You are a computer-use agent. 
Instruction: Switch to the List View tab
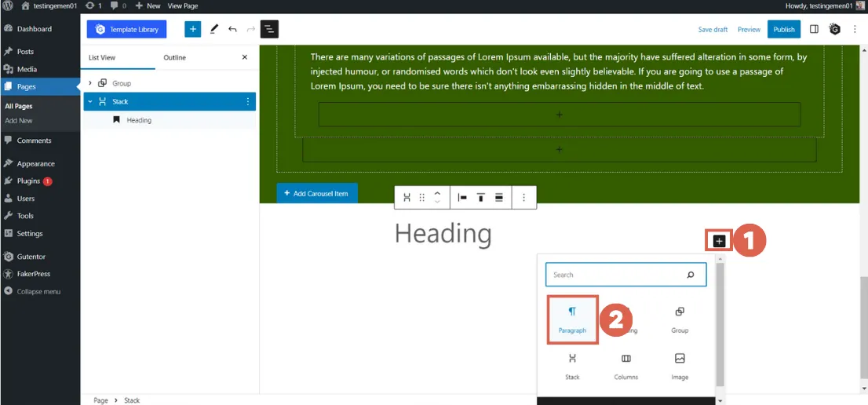[x=102, y=57]
